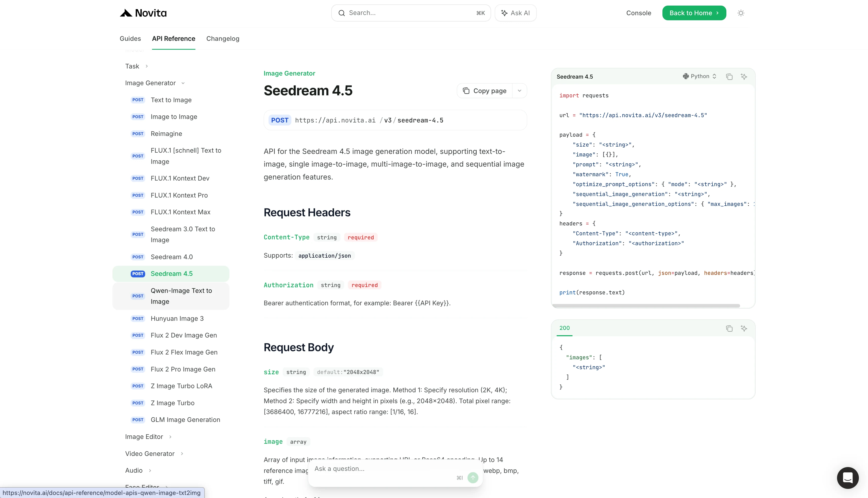Viewport: 868px width, 498px height.
Task: Open the Copy page options dropdown arrow
Action: tap(519, 91)
